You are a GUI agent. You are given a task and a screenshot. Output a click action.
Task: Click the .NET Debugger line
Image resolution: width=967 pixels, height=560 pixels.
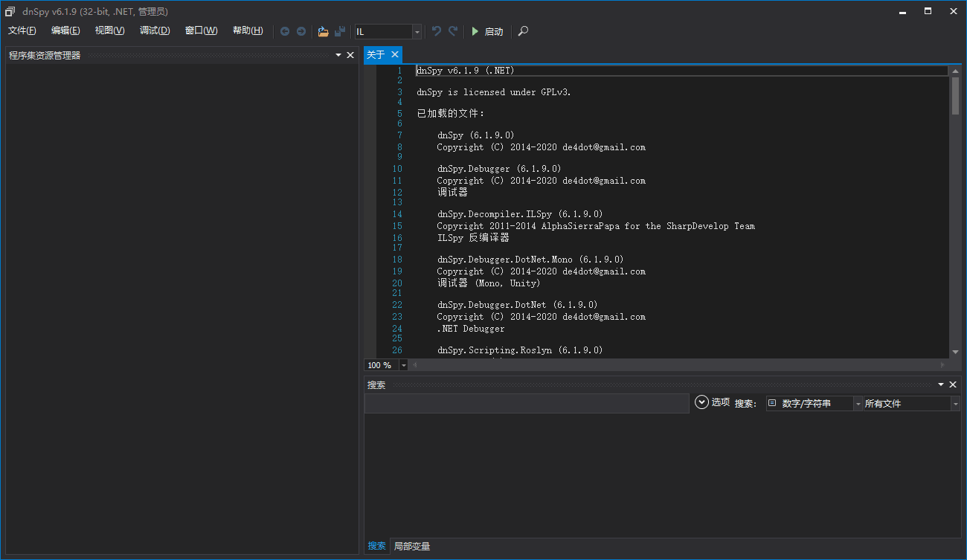click(471, 329)
